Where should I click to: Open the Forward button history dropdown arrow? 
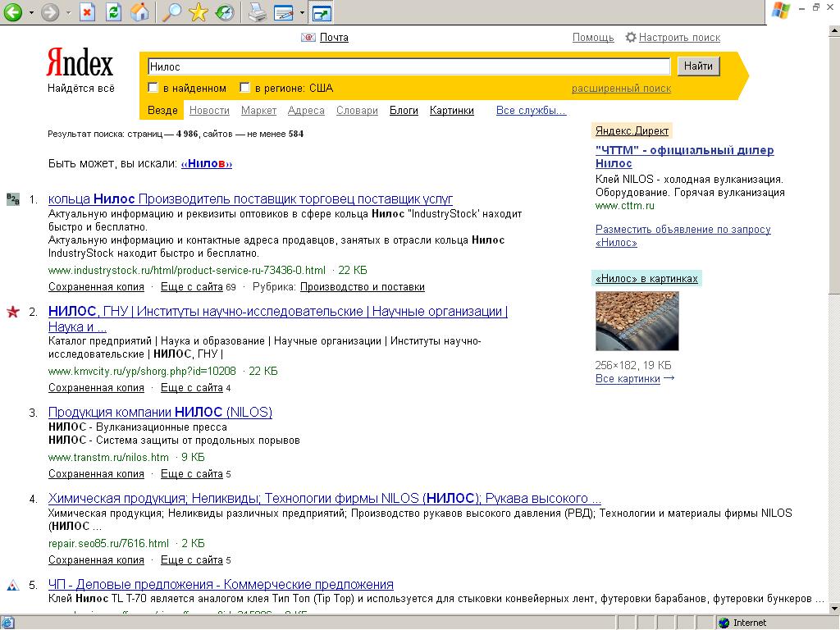69,12
